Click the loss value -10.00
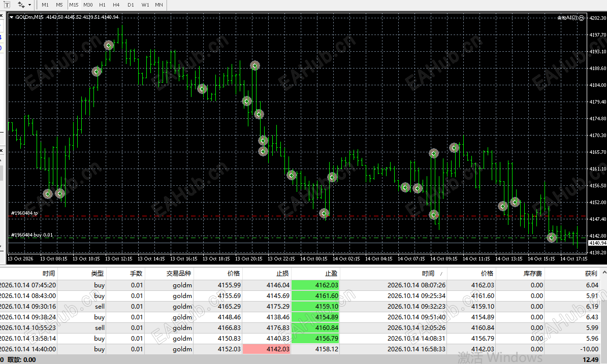This screenshot has height=364, width=607. (589, 349)
